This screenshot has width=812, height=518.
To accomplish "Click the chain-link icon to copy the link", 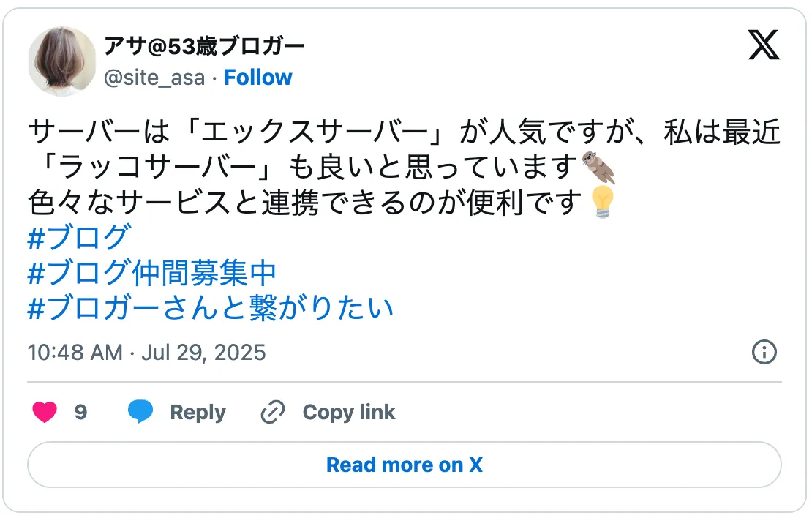I will [271, 412].
